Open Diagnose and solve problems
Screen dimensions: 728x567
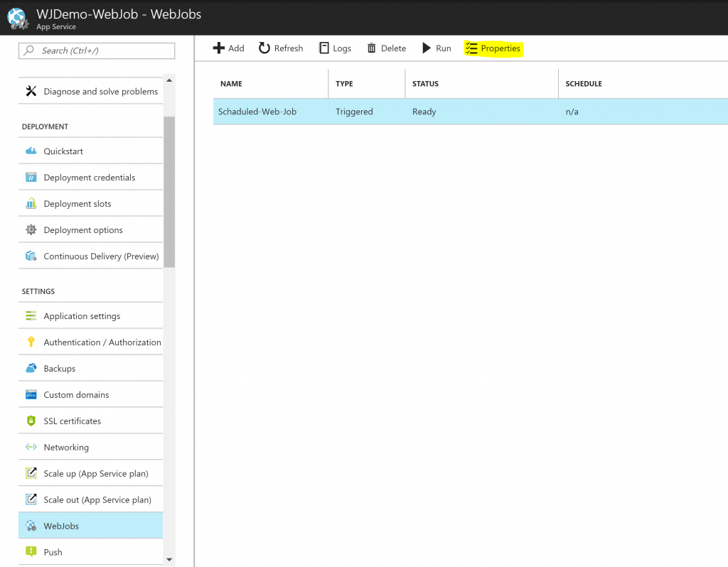coord(90,91)
